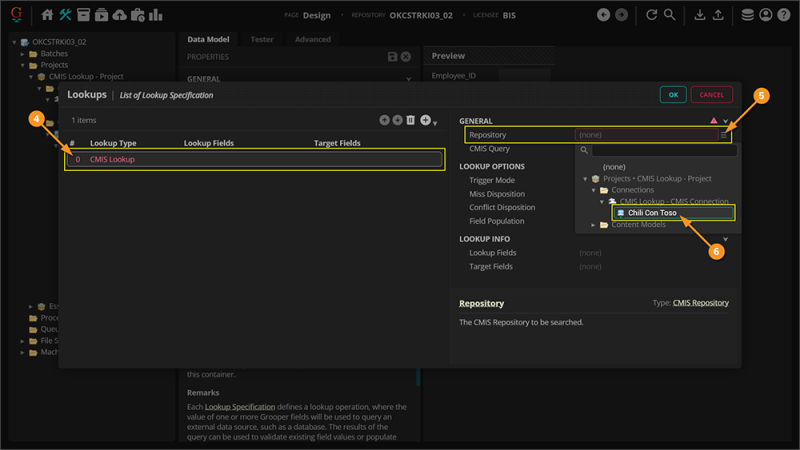Viewport: 800px width, 450px height.
Task: Click the user account icon
Action: pyautogui.click(x=765, y=15)
